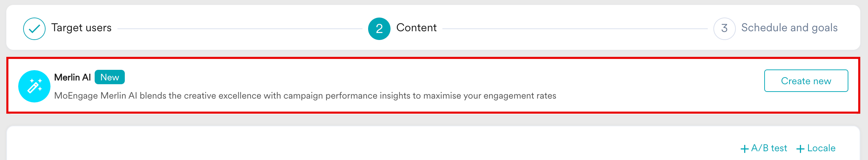The width and height of the screenshot is (868, 160).
Task: Click the New badge next to Merlin AI
Action: point(110,77)
